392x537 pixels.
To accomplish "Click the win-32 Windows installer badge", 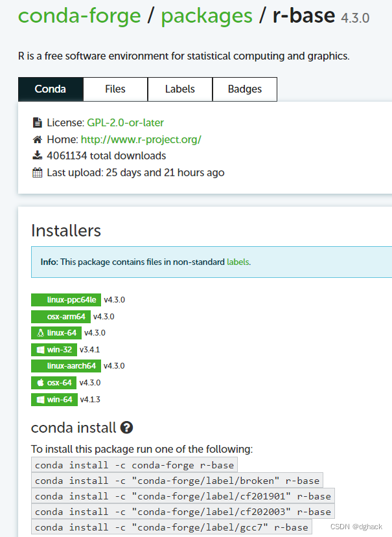I will coord(54,349).
